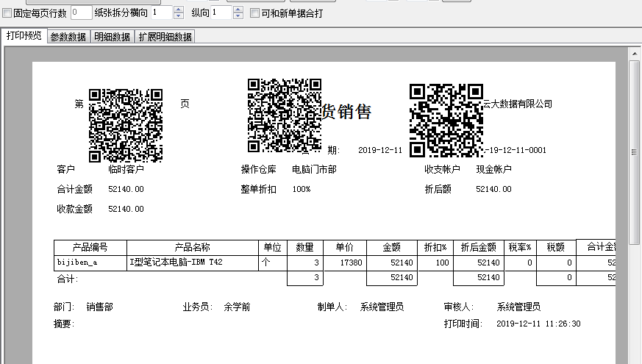
Task: Increase 横向 split count with up arrow
Action: click(178, 10)
